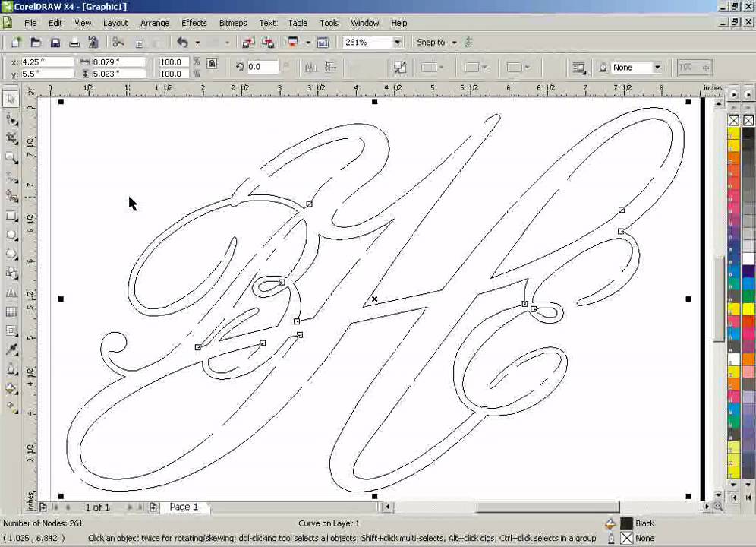Viewport: 756px width, 547px height.
Task: Click the x position field 4.25
Action: click(47, 62)
